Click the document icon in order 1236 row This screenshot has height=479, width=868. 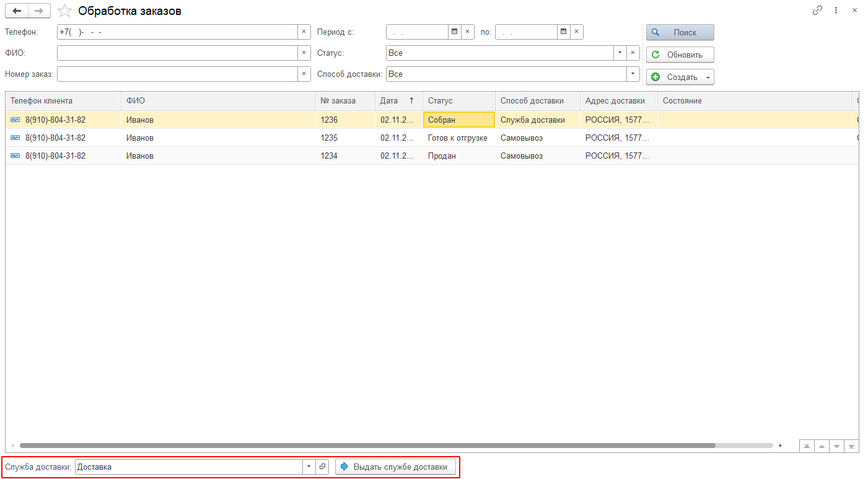coord(15,120)
